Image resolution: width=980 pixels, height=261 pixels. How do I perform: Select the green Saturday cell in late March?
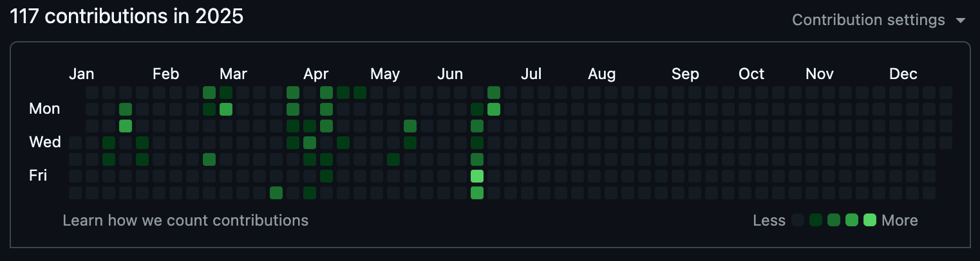coord(276,192)
